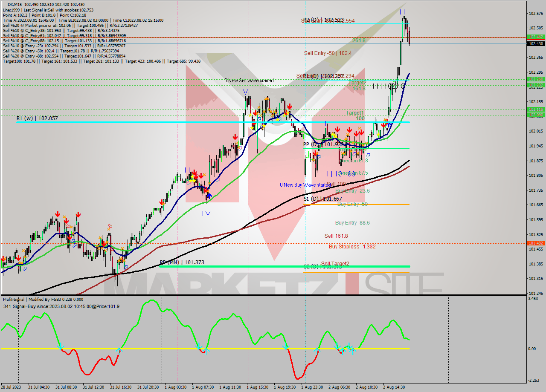Screen dimensions: 546x392
Task: Click the green 'Target1' label
Action: pos(355,113)
